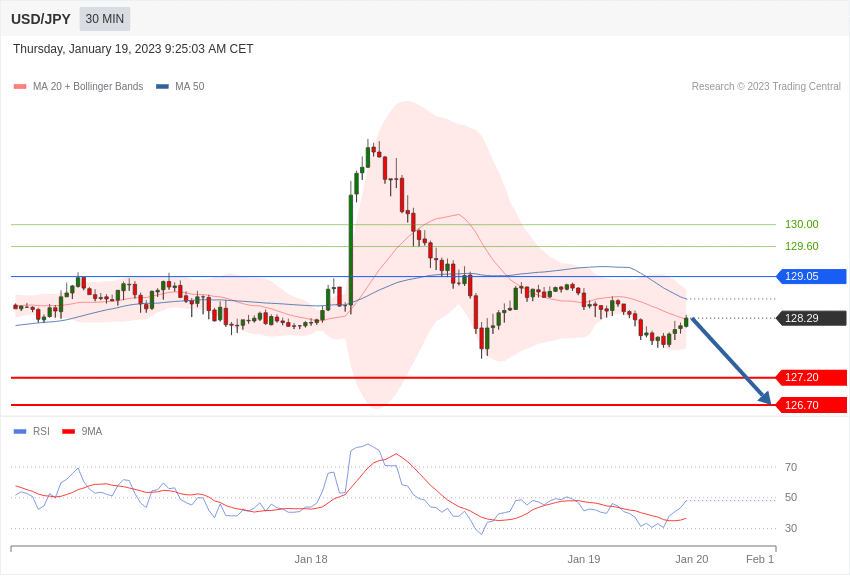The image size is (850, 576).
Task: Click the blue RSI legend swatch
Action: (x=20, y=432)
